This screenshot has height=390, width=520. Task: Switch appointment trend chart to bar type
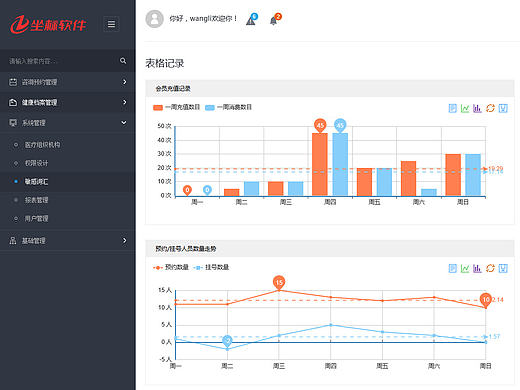(x=477, y=268)
